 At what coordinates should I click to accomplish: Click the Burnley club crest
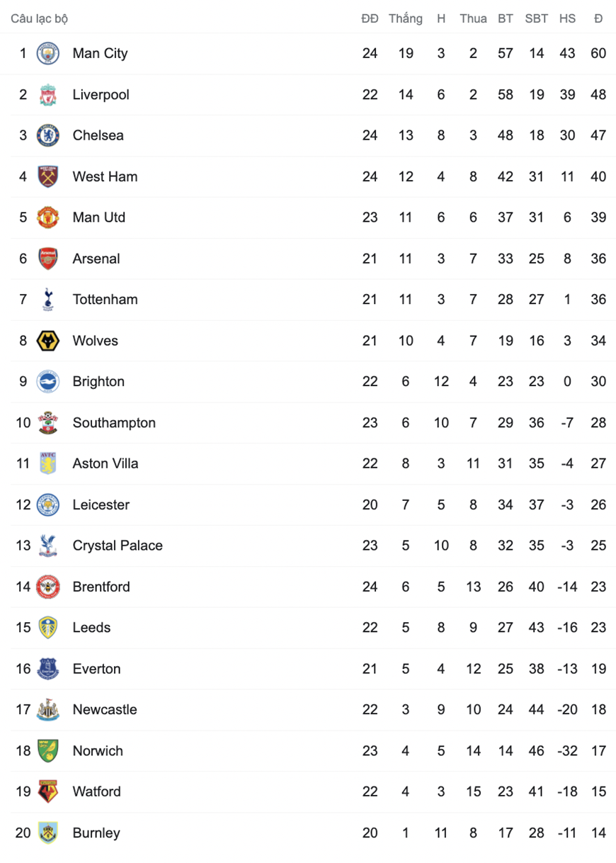48,833
